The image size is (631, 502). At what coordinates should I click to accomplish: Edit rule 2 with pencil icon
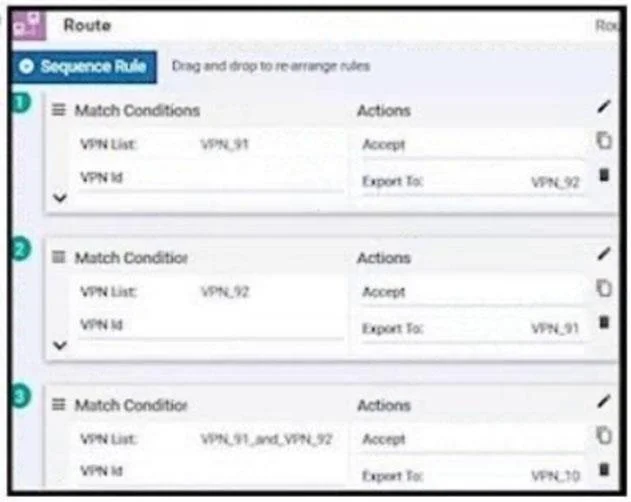click(604, 254)
